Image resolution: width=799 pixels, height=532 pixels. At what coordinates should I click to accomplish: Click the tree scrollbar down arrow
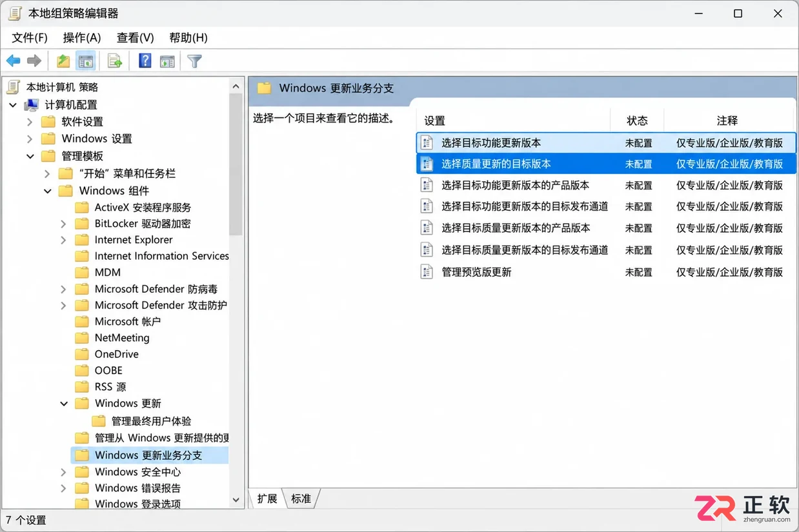pos(236,500)
